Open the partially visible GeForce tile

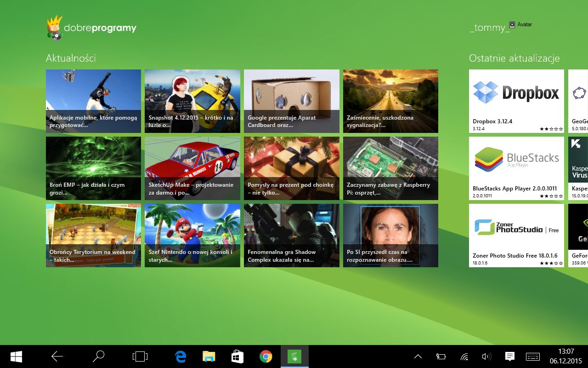click(x=578, y=236)
